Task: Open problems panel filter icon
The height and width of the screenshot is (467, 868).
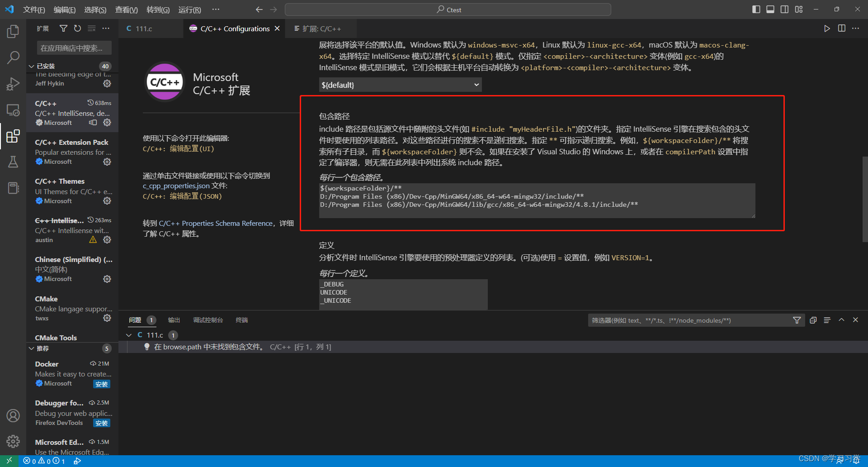Action: point(797,320)
